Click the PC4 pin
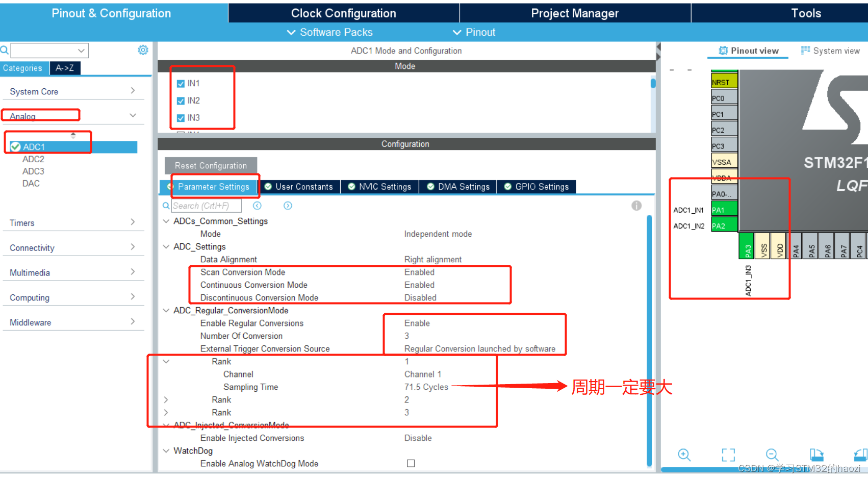Screen dimensions: 868x478 858,246
